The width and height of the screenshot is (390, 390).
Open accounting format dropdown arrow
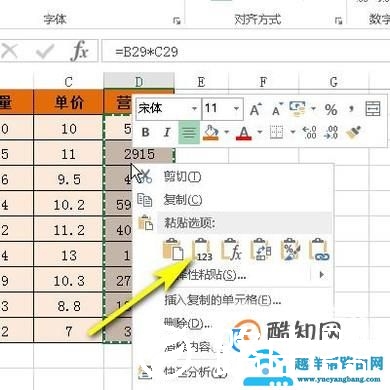point(313,109)
